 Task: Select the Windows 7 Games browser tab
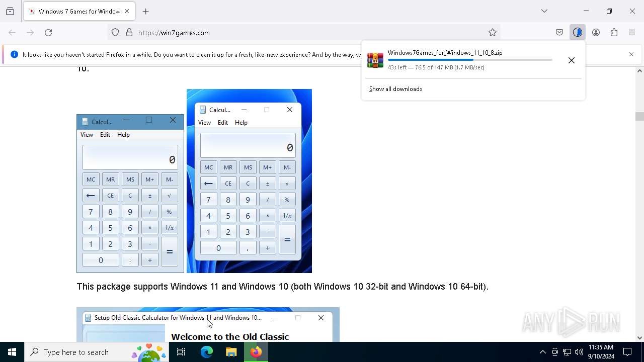(79, 11)
